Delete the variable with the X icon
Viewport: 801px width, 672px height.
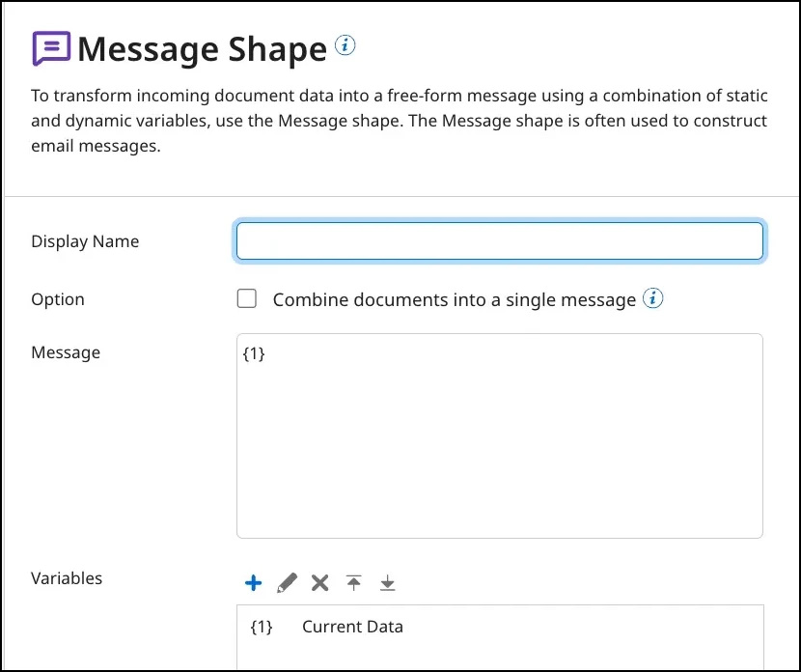[x=320, y=582]
